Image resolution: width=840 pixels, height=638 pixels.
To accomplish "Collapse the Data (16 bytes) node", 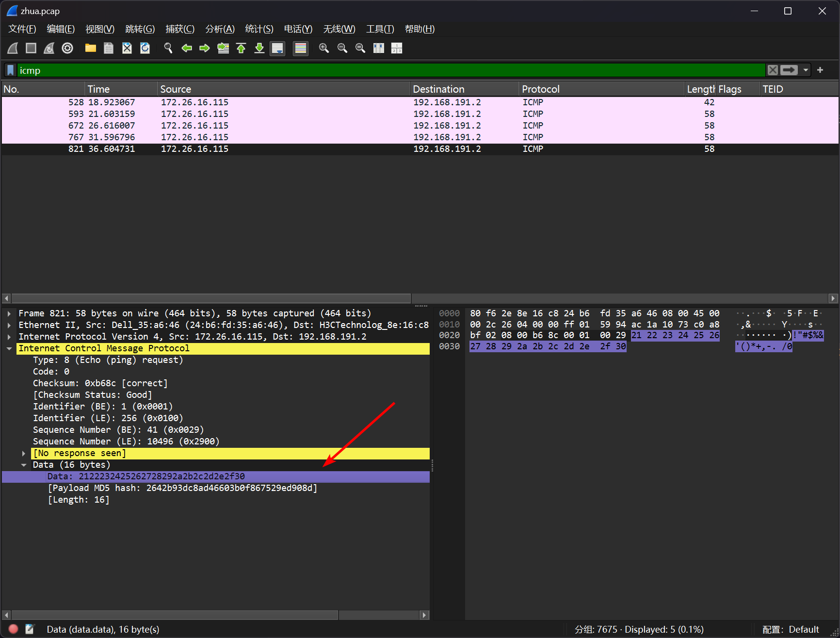I will (x=23, y=465).
